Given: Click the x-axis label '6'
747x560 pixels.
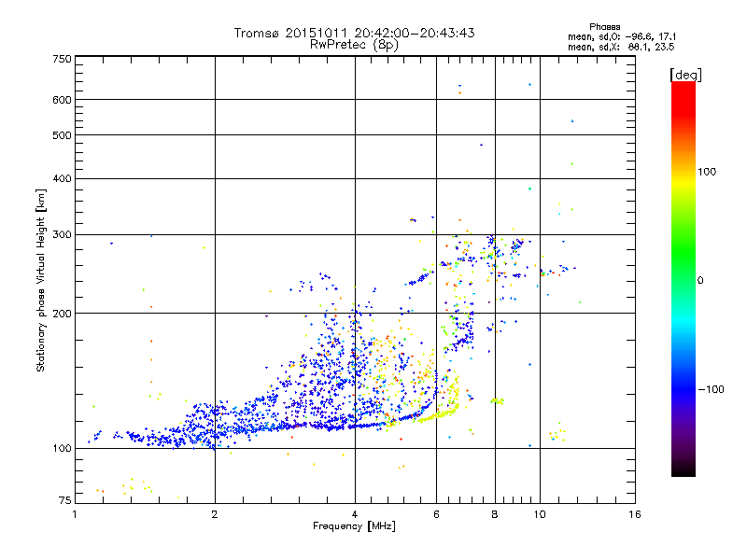Looking at the screenshot, I should (x=436, y=514).
